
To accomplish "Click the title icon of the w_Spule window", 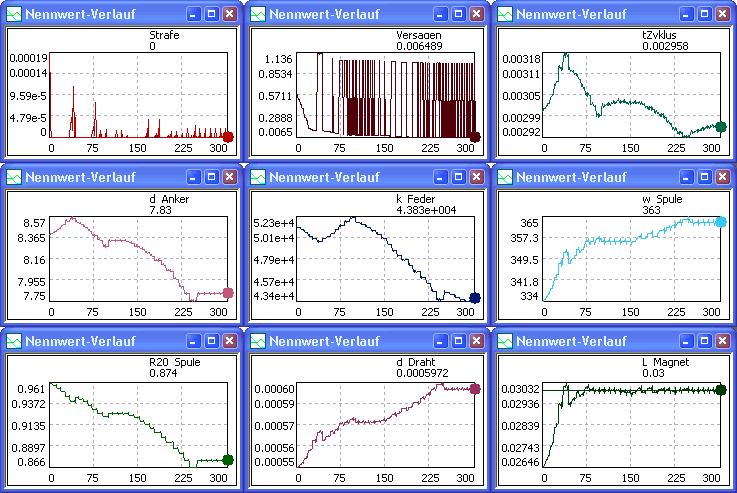I will [x=505, y=178].
